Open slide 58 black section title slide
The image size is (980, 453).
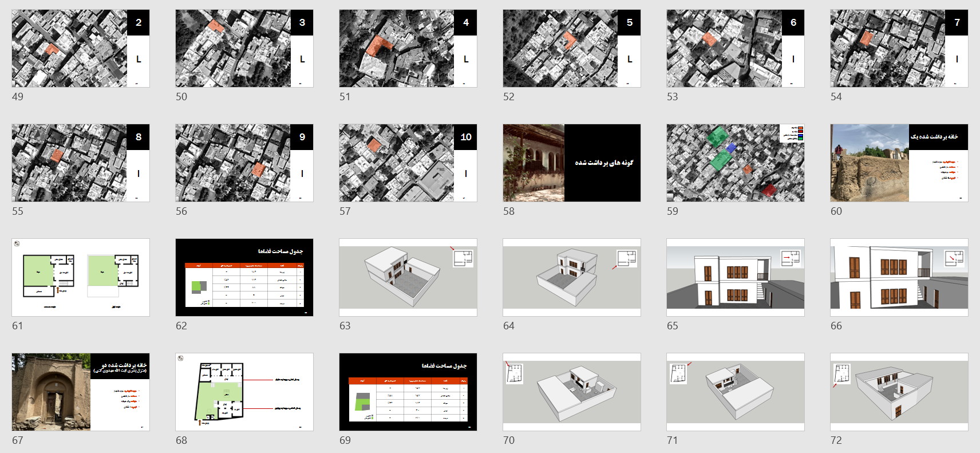point(571,163)
